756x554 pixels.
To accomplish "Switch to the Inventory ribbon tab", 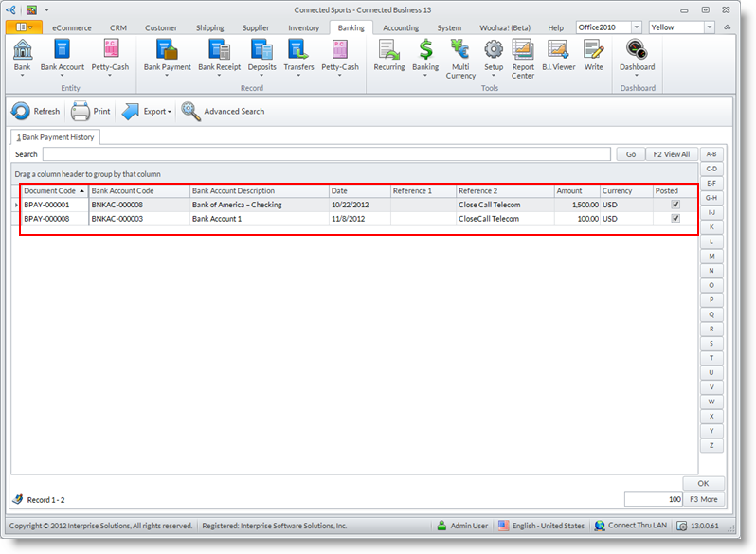I will pyautogui.click(x=303, y=27).
